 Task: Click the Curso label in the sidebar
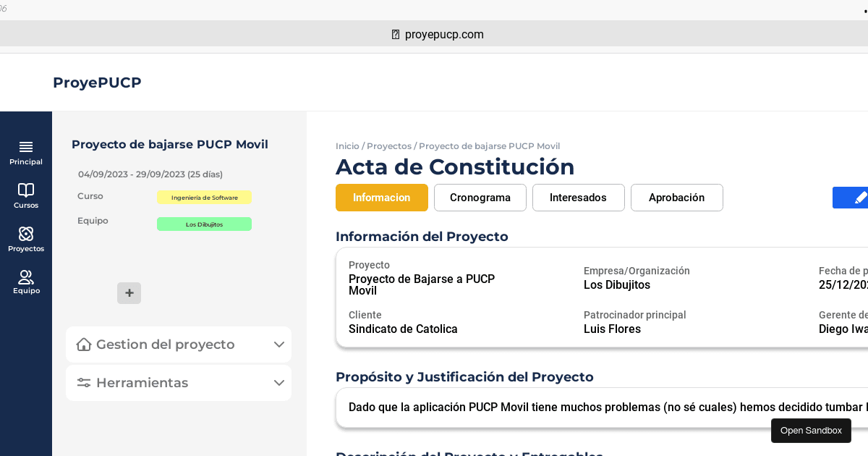pyautogui.click(x=90, y=196)
